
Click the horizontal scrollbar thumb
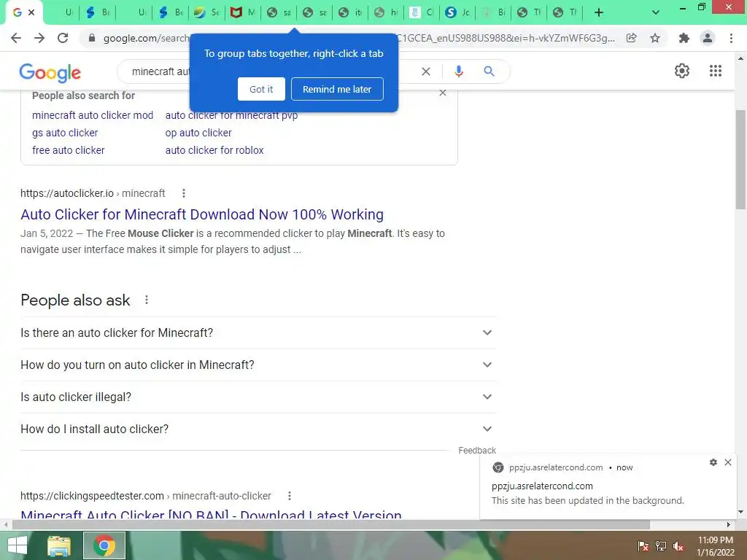[331, 525]
